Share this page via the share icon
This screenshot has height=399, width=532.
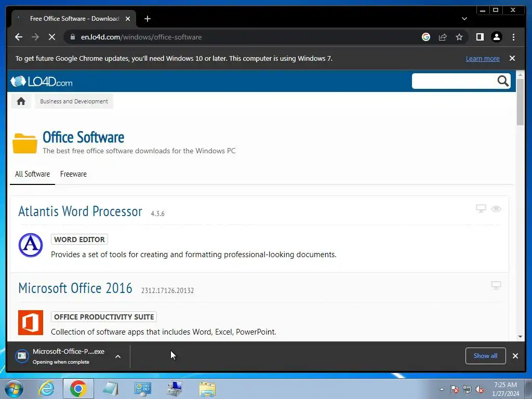coord(443,37)
